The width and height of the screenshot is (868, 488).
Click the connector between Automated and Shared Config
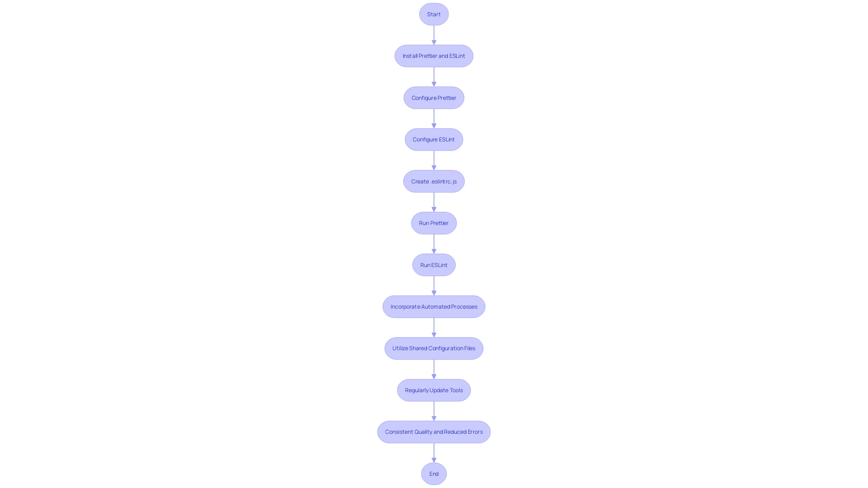(434, 327)
